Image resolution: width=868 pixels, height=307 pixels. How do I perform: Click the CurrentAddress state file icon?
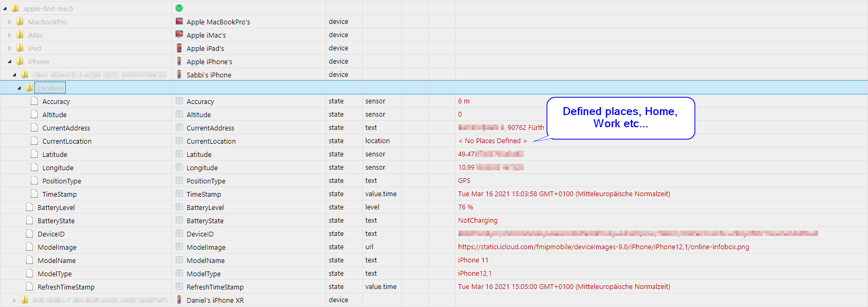click(34, 127)
